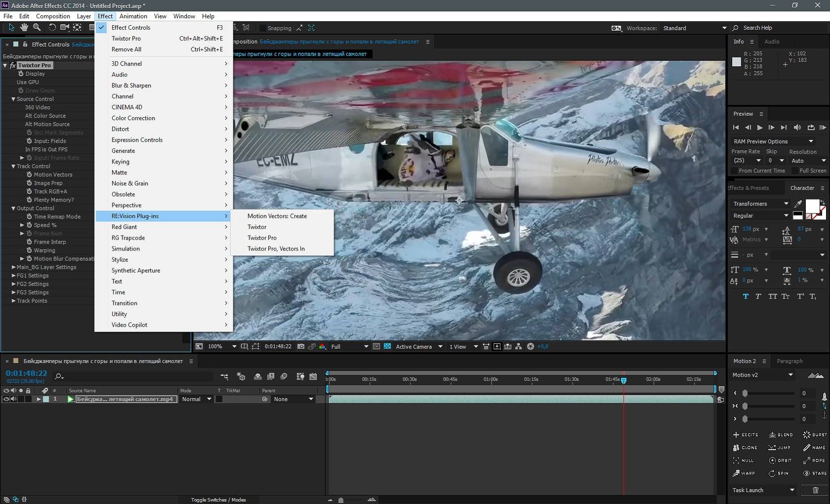Open Workspace Standard dropdown
The image size is (830, 504).
pos(694,28)
